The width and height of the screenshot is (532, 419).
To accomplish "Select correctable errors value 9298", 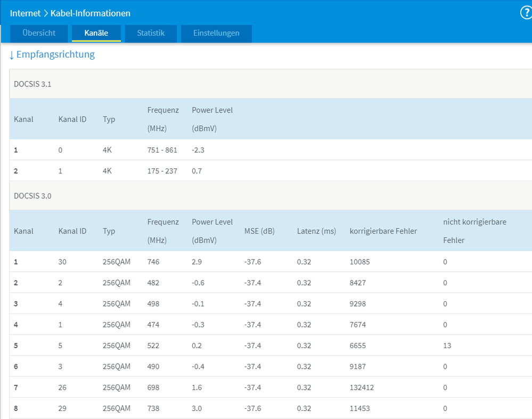I will pos(358,304).
